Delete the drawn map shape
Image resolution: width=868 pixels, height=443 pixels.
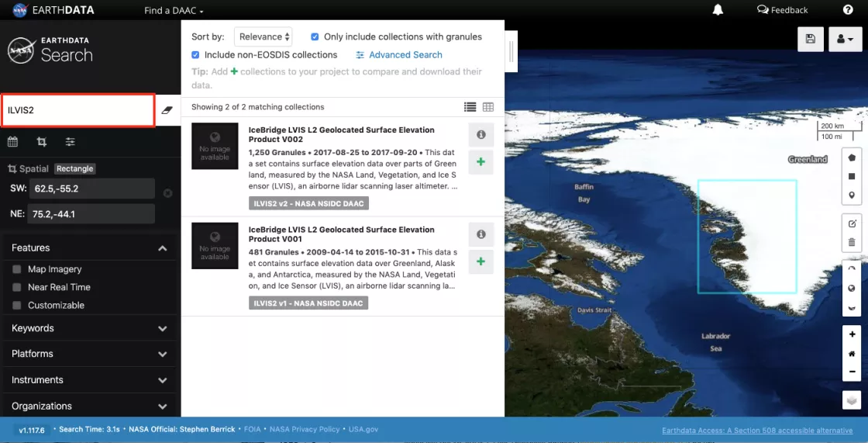coord(852,242)
